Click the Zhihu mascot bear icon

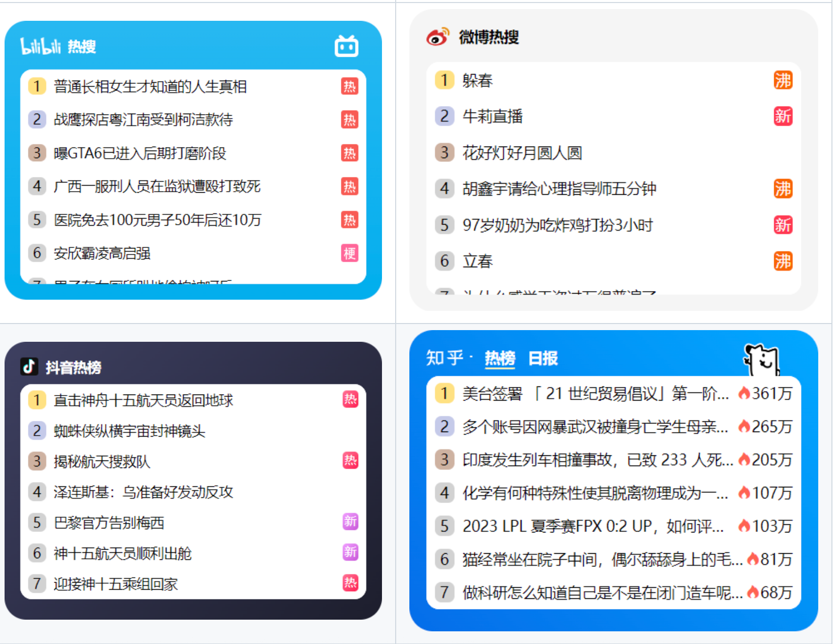click(x=761, y=360)
